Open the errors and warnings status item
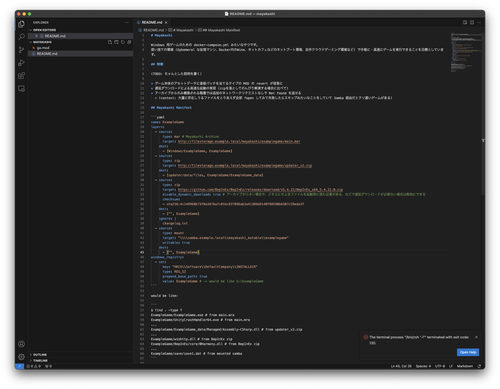The image size is (500, 389). point(33,366)
